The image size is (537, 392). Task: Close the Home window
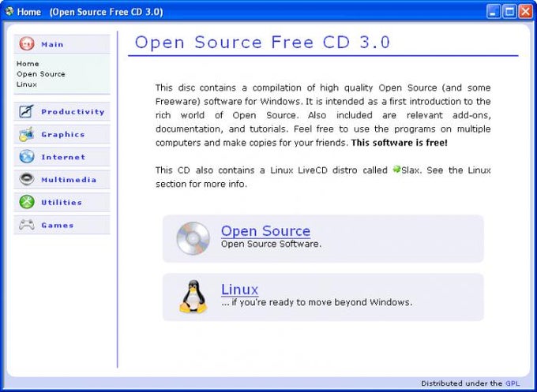click(525, 12)
